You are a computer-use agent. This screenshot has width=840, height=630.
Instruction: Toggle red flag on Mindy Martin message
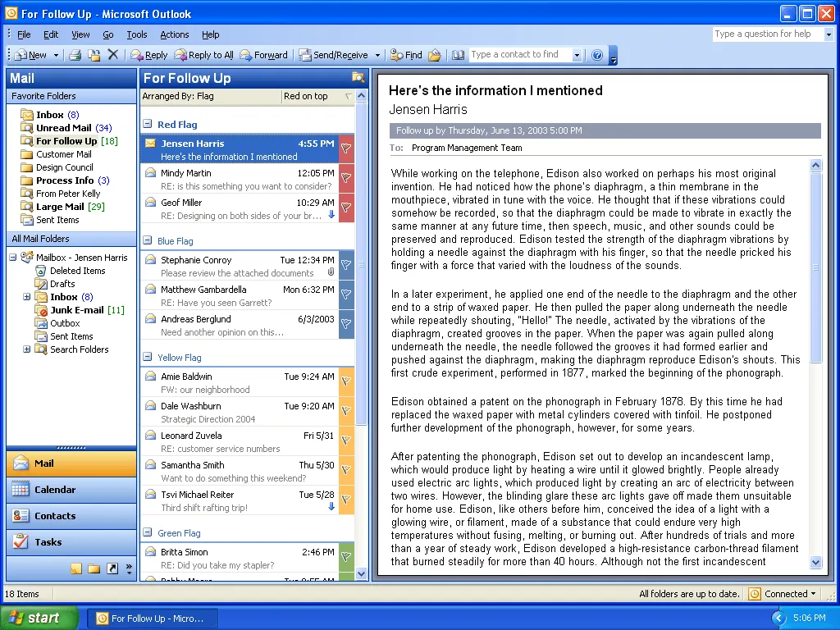(x=346, y=178)
